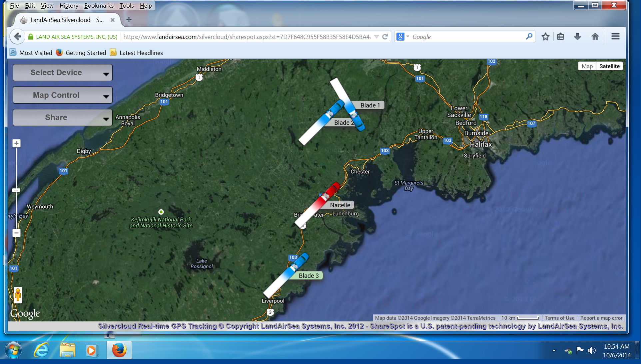Open the File menu
The image size is (641, 364).
[x=14, y=5]
